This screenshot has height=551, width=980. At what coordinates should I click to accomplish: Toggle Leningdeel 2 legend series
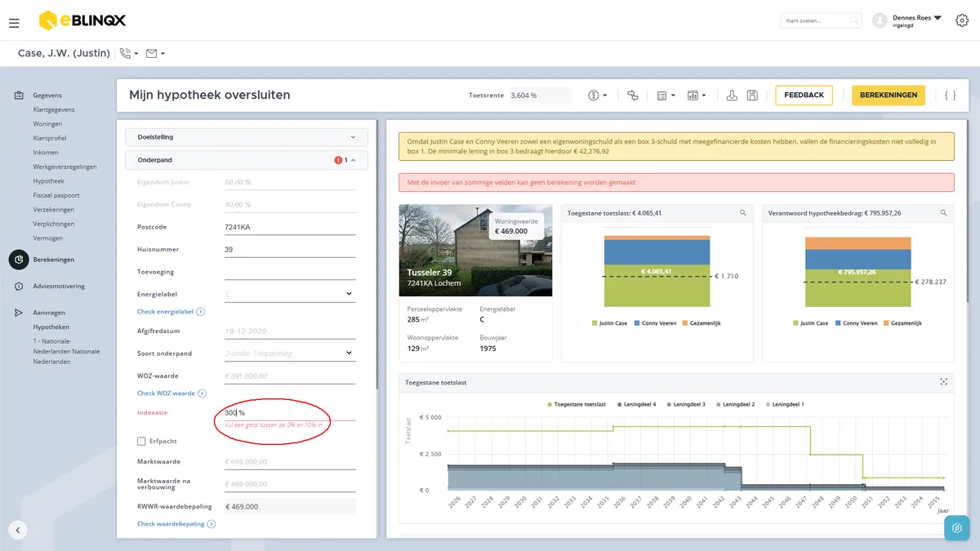(x=737, y=404)
